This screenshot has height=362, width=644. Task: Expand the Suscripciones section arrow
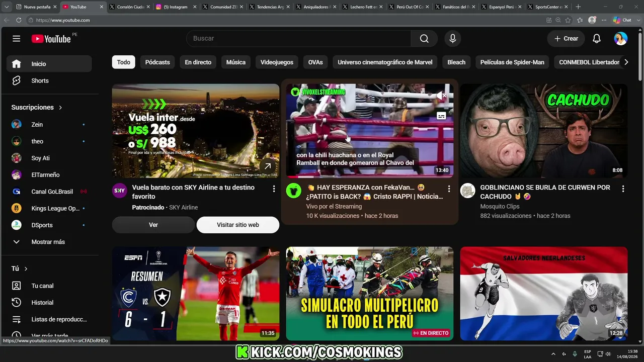coord(60,108)
